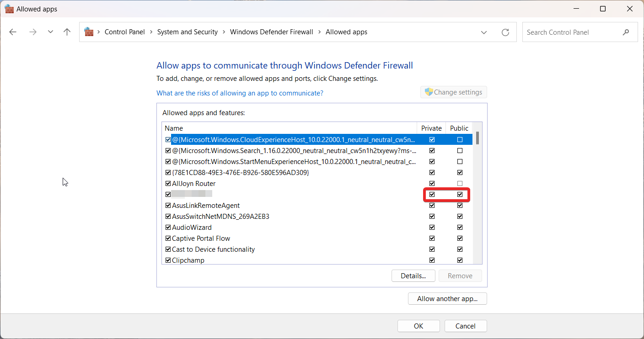Uncheck Public for AsusSwitchNetMDNS_269A2EB3
The width and height of the screenshot is (644, 339).
click(x=460, y=217)
